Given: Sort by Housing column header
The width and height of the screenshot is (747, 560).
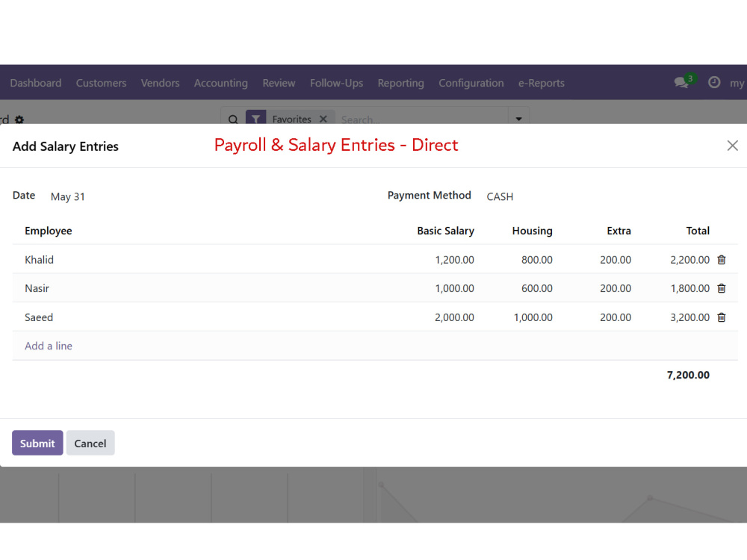Looking at the screenshot, I should (532, 231).
